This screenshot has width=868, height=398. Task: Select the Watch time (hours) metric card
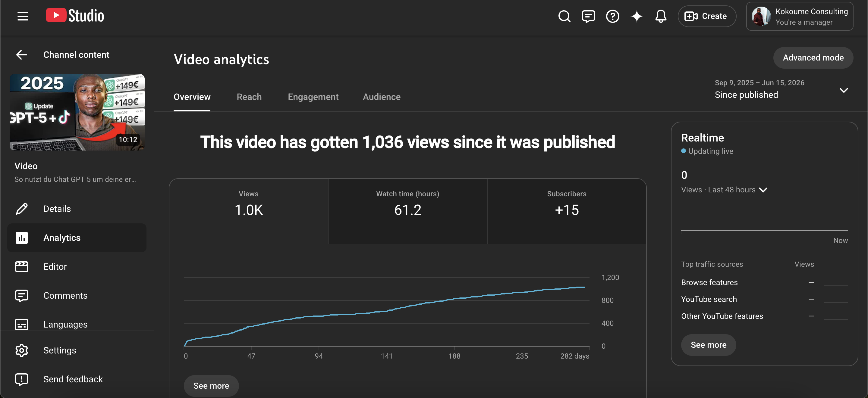point(407,211)
